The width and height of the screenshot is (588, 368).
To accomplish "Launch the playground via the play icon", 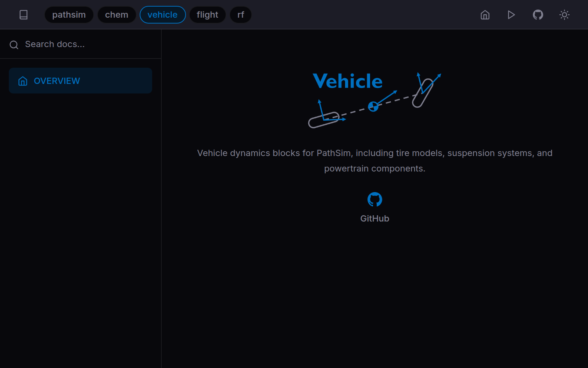I will [x=511, y=15].
